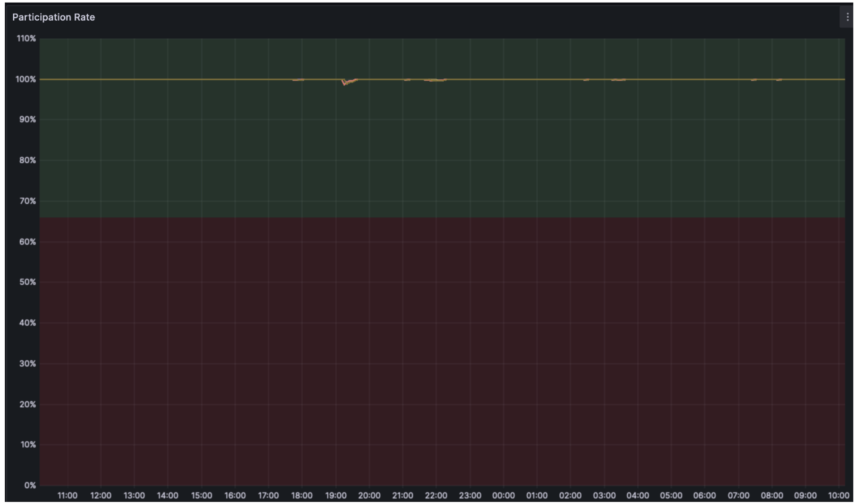
Task: Click the 11:00 time axis label
Action: 67,495
